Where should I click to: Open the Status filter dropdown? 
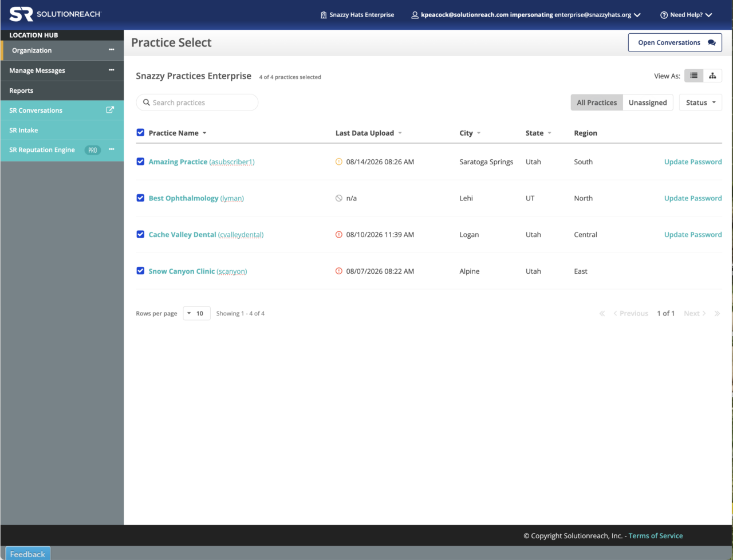pos(700,102)
